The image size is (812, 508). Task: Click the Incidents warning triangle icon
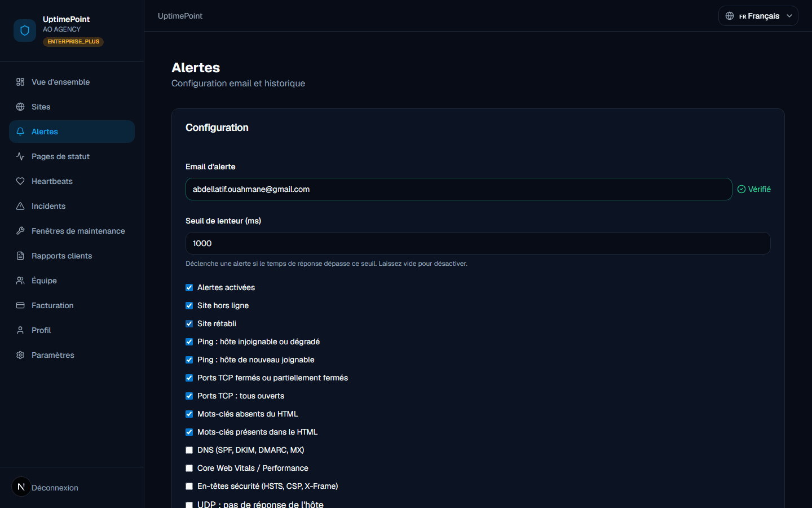pyautogui.click(x=20, y=206)
